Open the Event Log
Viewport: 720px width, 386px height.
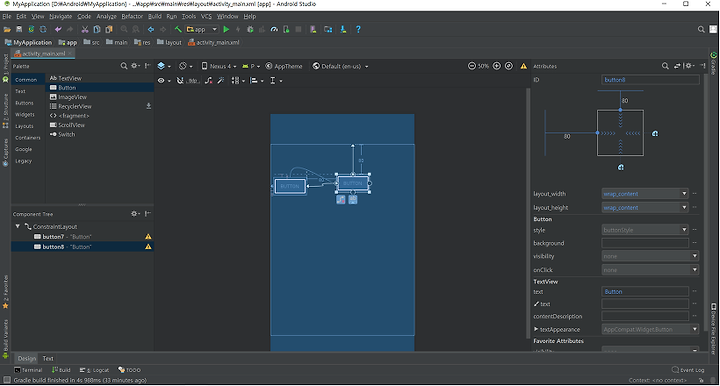[x=688, y=370]
